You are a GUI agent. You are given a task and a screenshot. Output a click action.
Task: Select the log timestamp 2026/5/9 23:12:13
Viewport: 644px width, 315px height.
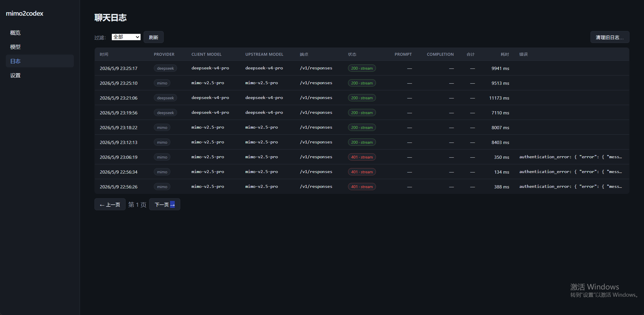[x=119, y=142]
